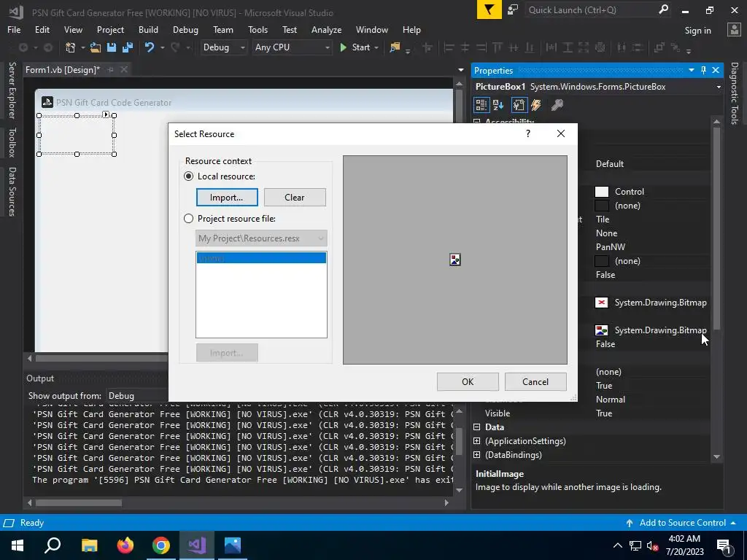Click the Save All toolbar icon
Viewport: 747px width, 560px height.
(127, 47)
